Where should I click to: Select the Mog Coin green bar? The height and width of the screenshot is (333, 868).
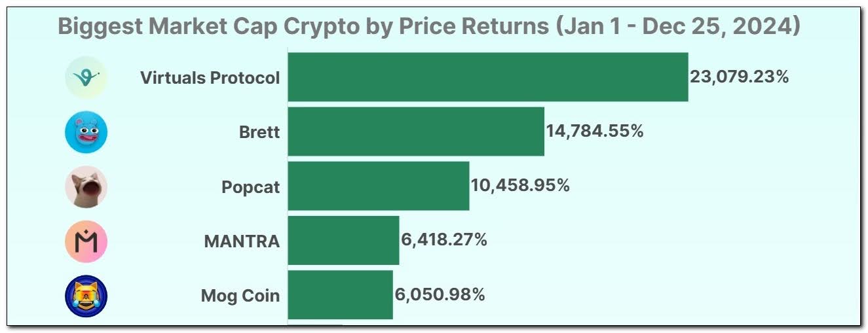point(340,295)
